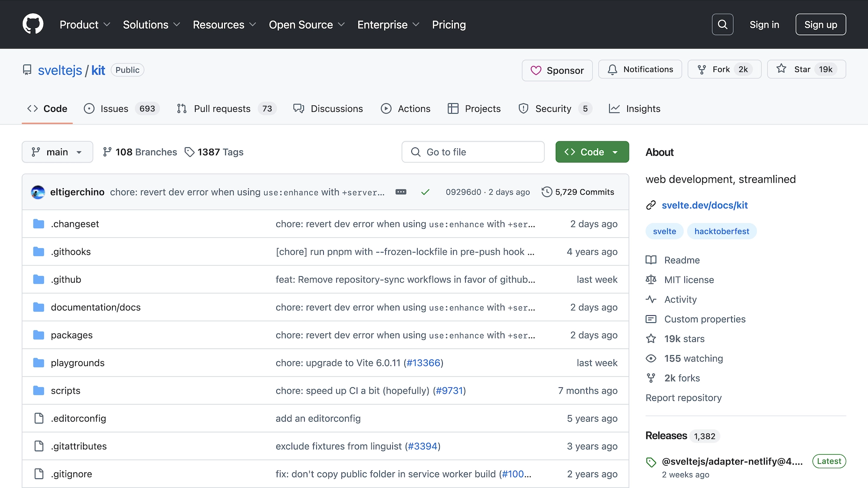Image resolution: width=868 pixels, height=488 pixels.
Task: Click the Sponsor button
Action: (x=557, y=70)
